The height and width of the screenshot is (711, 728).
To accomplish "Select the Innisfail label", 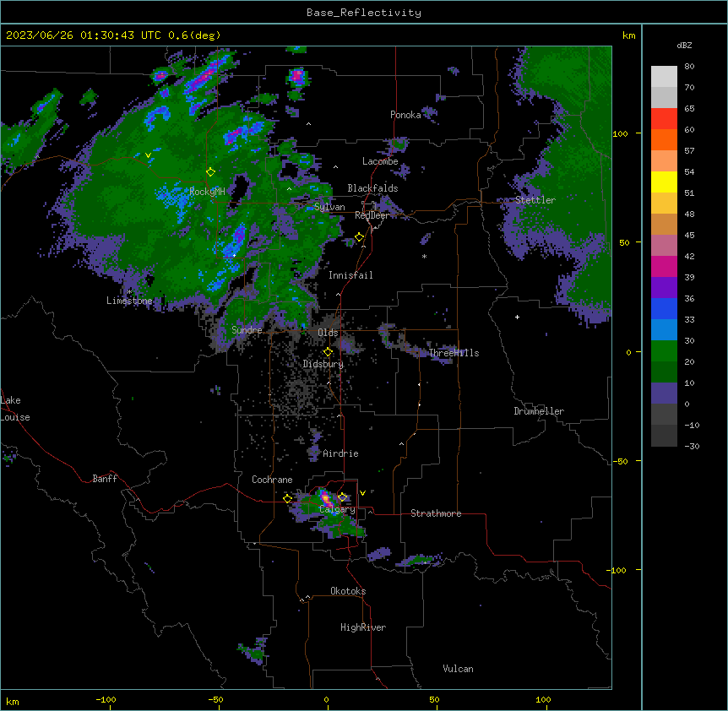I will point(350,275).
